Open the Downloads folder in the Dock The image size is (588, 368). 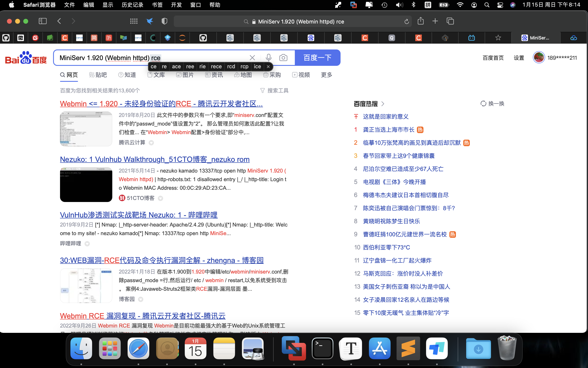478,349
